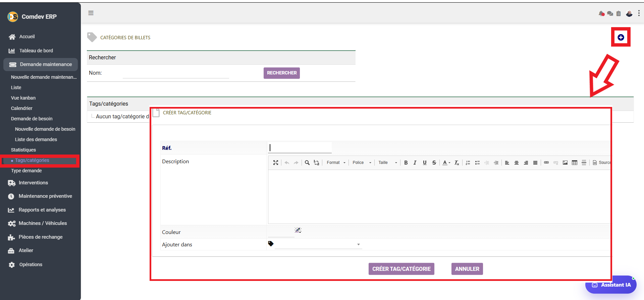Toggle underline formatting
Screen dimensions: 644x300
point(425,163)
